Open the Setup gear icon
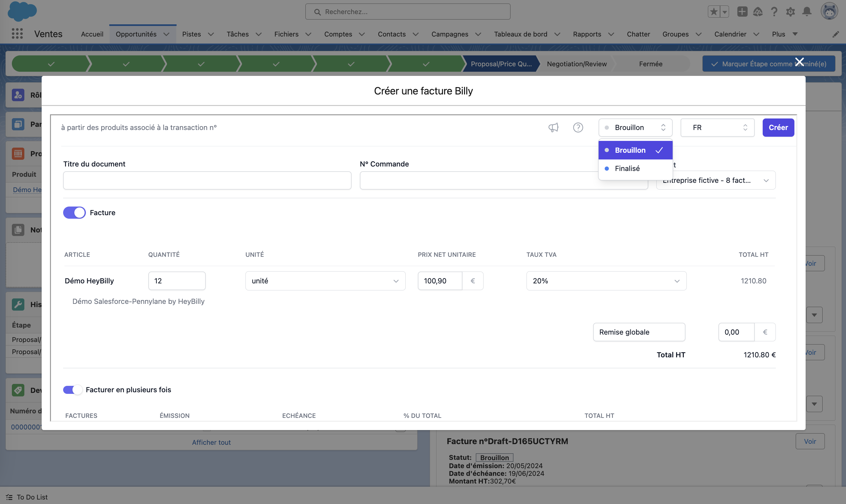846x504 pixels. [790, 12]
